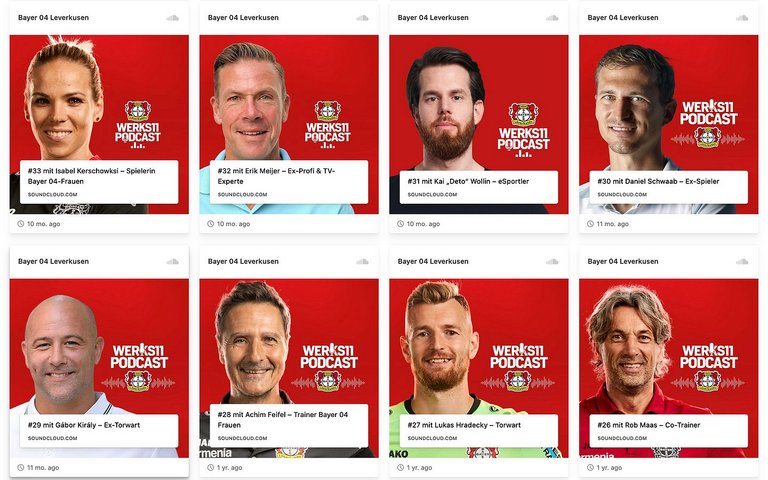Open #31 mit Kai Deto Wollin episode

coord(479,187)
